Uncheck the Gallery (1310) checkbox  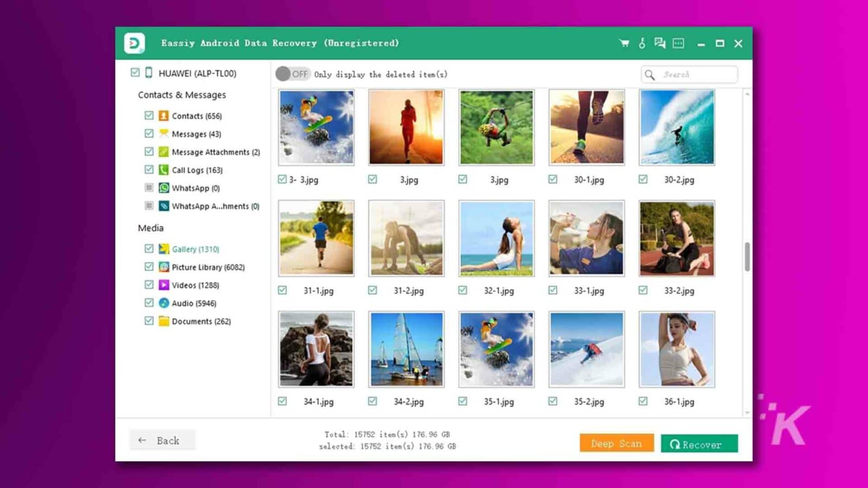(x=149, y=248)
